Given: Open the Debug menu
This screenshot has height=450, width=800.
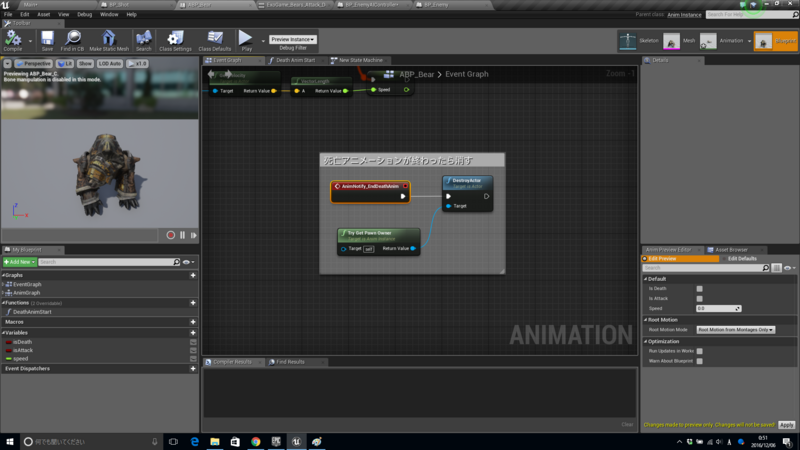Looking at the screenshot, I should pyautogui.click(x=84, y=14).
